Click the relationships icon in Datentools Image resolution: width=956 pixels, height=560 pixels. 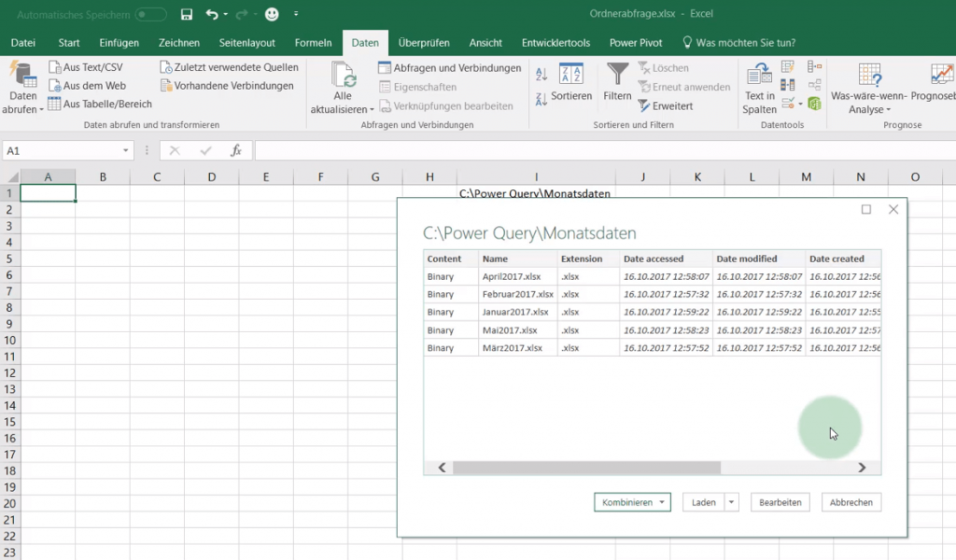(814, 85)
